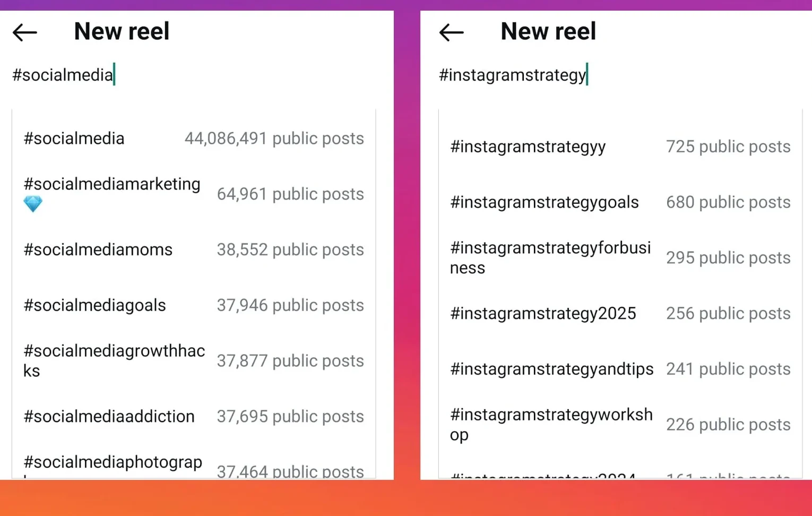Select #instagramstrategyworkshop hashtag
The width and height of the screenshot is (812, 516).
620,424
